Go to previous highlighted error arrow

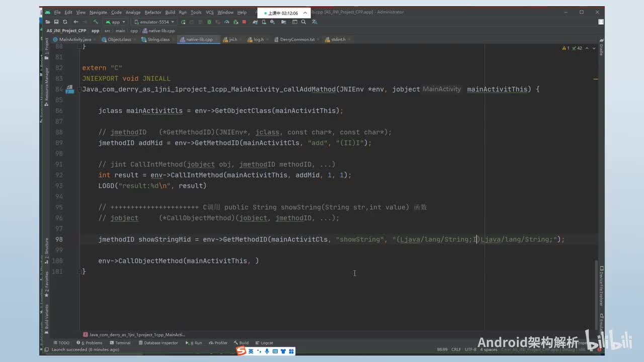pos(587,48)
